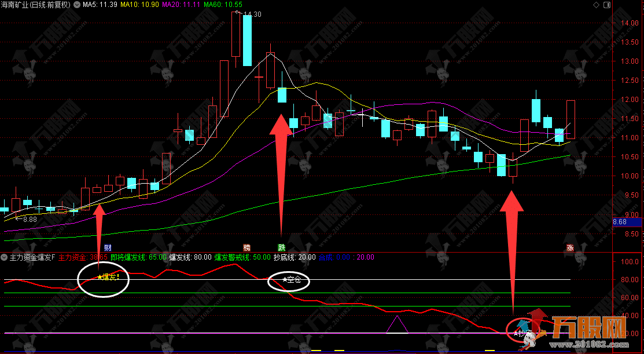The image size is (644, 354).
Task: Click the purple triangle signal in indicator panel
Action: [x=397, y=325]
